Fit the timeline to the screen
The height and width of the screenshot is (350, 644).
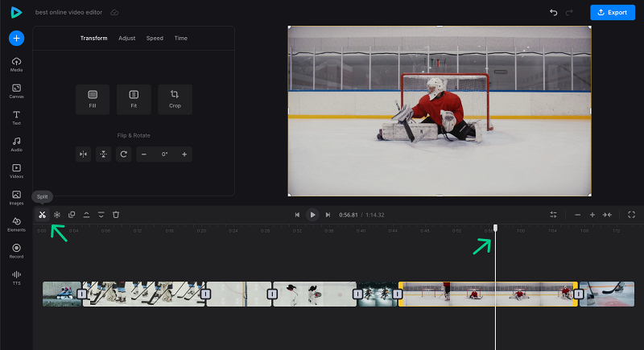click(607, 215)
